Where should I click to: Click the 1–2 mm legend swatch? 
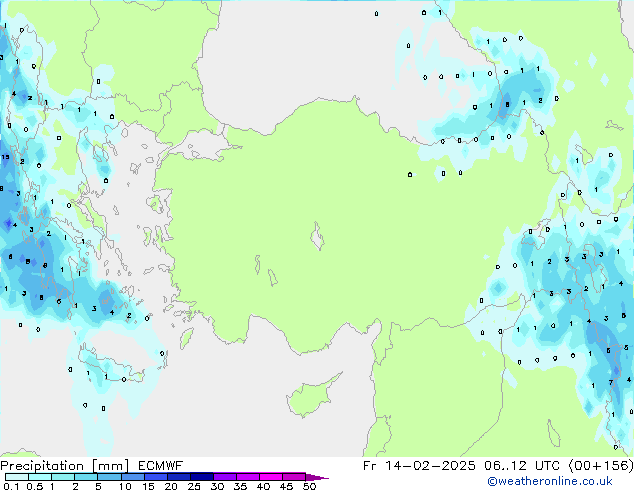pyautogui.click(x=63, y=477)
